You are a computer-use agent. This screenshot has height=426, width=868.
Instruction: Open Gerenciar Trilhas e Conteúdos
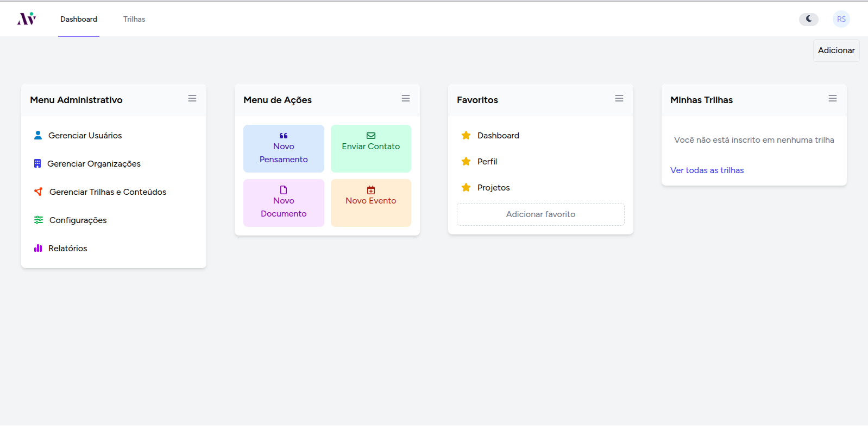(x=108, y=192)
